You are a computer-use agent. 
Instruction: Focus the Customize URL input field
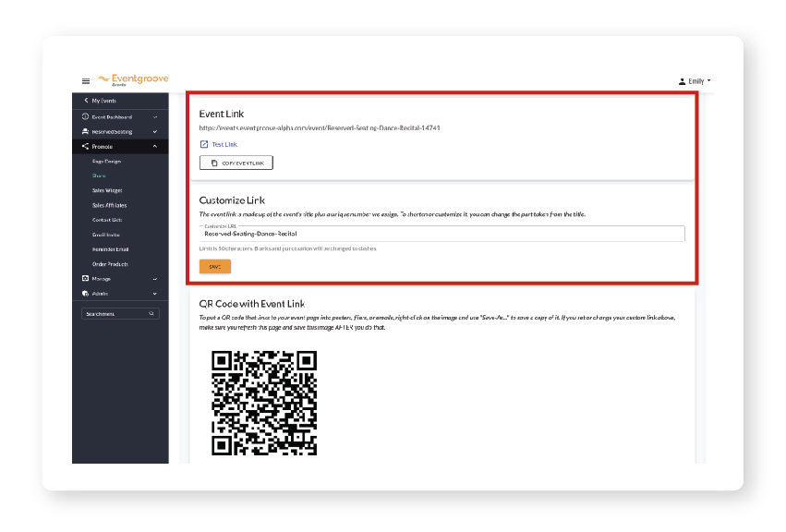(x=442, y=234)
